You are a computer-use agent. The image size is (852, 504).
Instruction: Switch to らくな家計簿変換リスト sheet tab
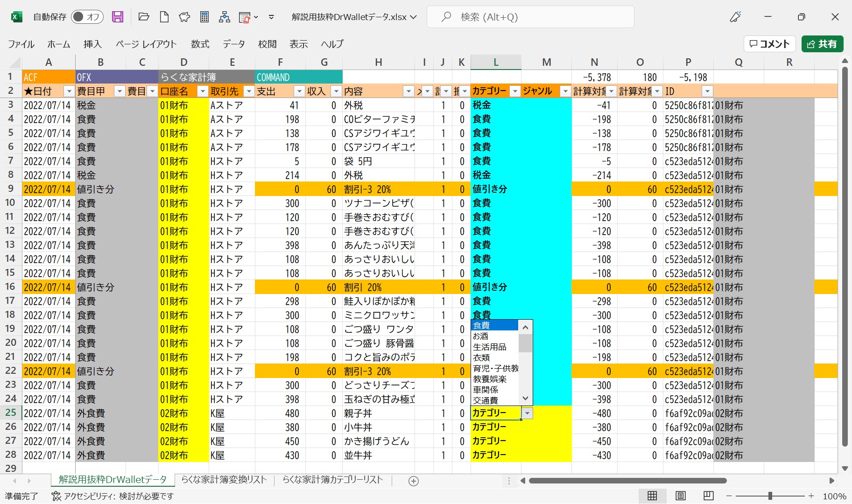click(x=224, y=480)
